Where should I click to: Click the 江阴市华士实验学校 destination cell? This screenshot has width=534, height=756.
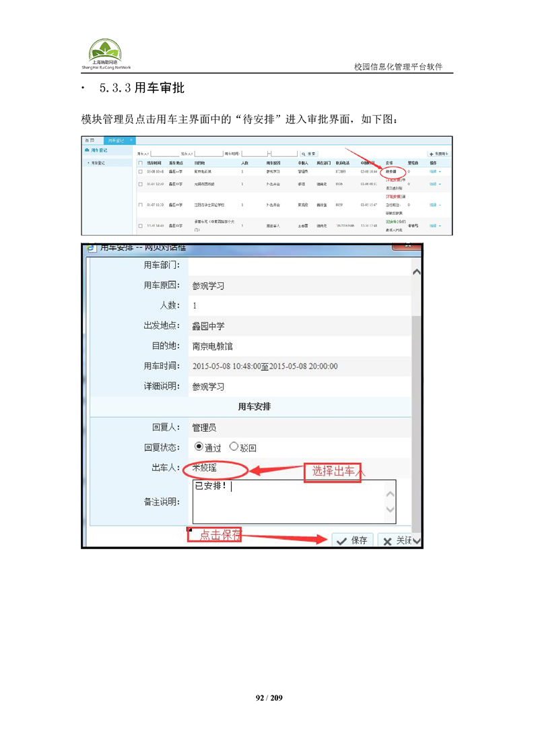209,205
